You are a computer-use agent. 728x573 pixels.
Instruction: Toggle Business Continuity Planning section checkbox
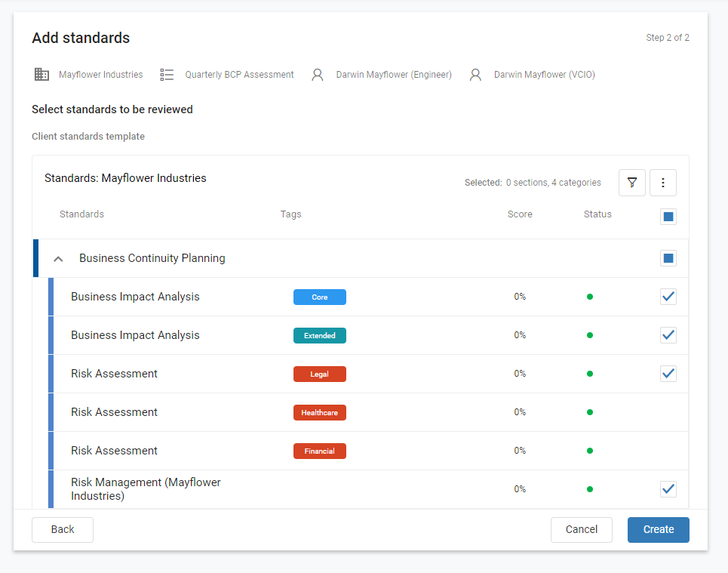(668, 258)
